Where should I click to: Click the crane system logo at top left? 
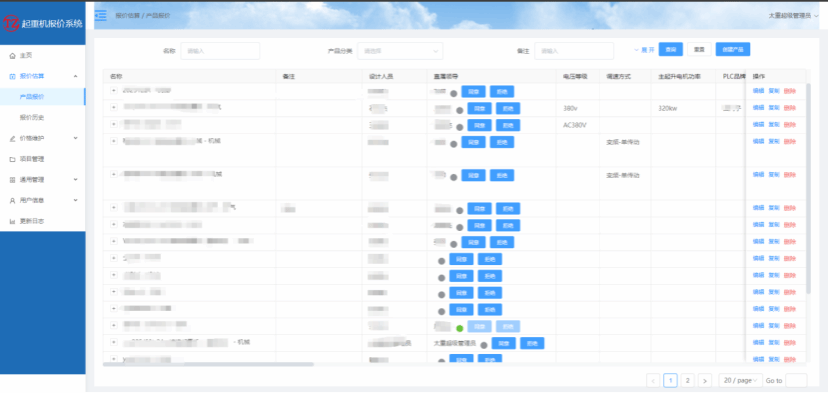tap(11, 23)
